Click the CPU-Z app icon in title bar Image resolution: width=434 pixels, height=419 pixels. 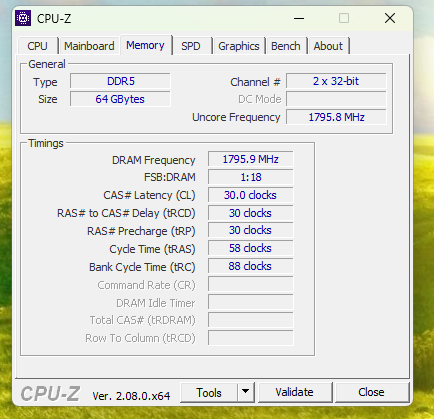23,18
